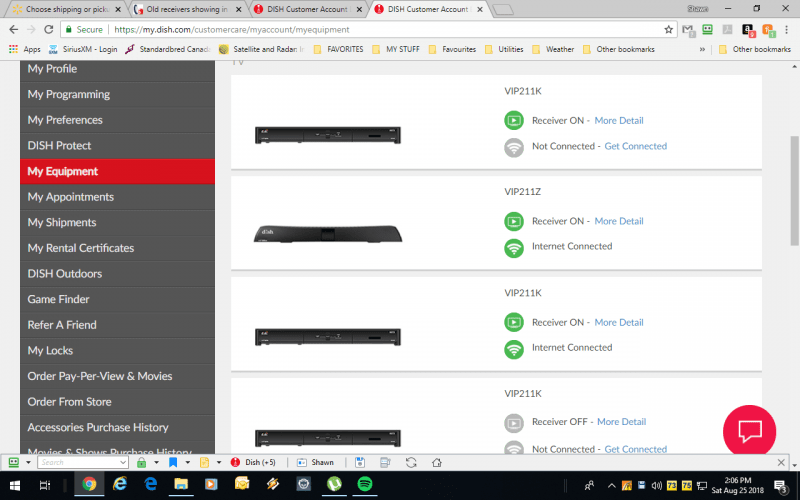This screenshot has height=500, width=800.
Task: Open My Programming in sidebar
Action: point(117,94)
